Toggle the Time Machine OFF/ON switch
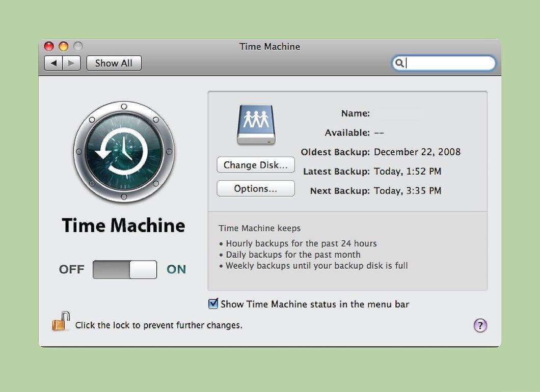Image resolution: width=540 pixels, height=392 pixels. [x=125, y=269]
